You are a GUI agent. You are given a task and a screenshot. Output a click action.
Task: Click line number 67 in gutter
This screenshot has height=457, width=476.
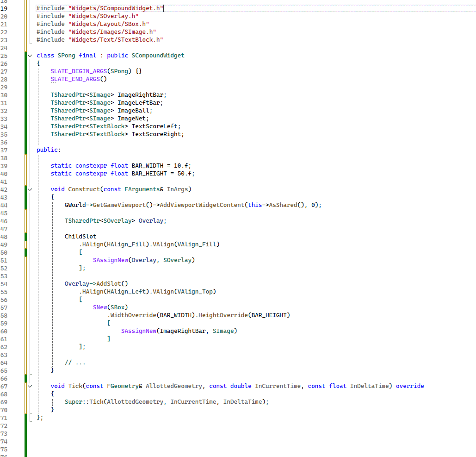click(4, 387)
